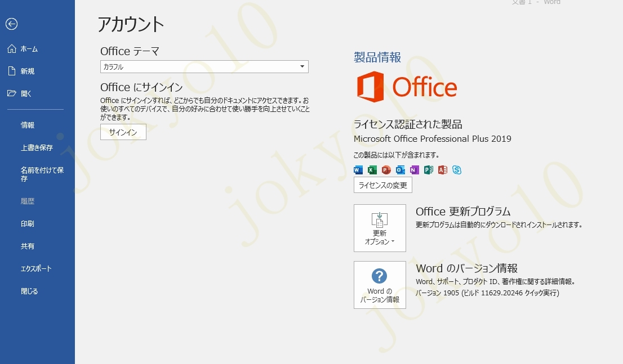Image resolution: width=623 pixels, height=364 pixels.
Task: Click 上書き保存 in the sidebar
Action: (x=37, y=147)
